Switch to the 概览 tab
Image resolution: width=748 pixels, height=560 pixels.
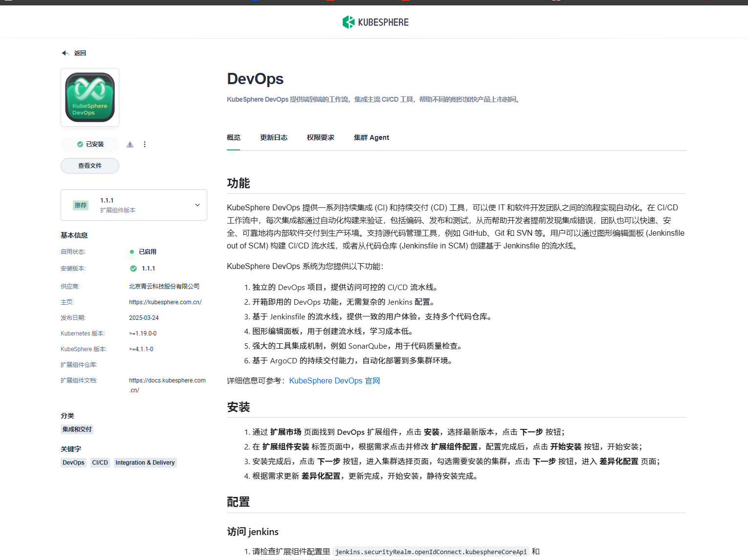(234, 137)
